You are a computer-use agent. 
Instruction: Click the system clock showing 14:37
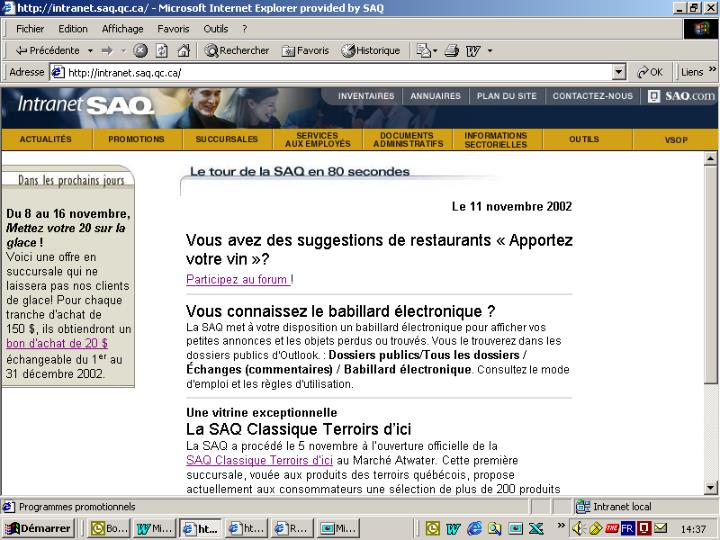693,529
